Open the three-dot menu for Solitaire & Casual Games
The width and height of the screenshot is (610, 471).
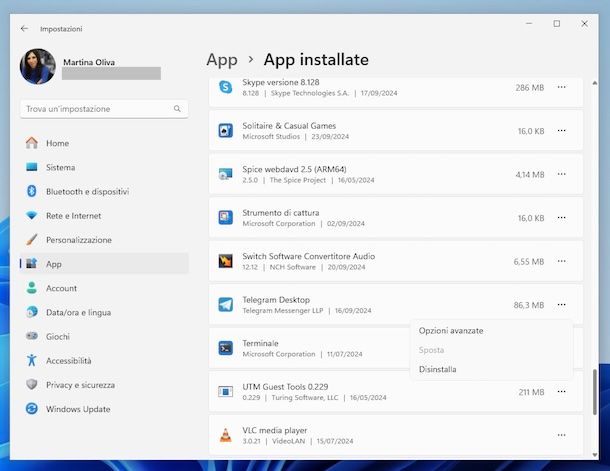coord(562,131)
